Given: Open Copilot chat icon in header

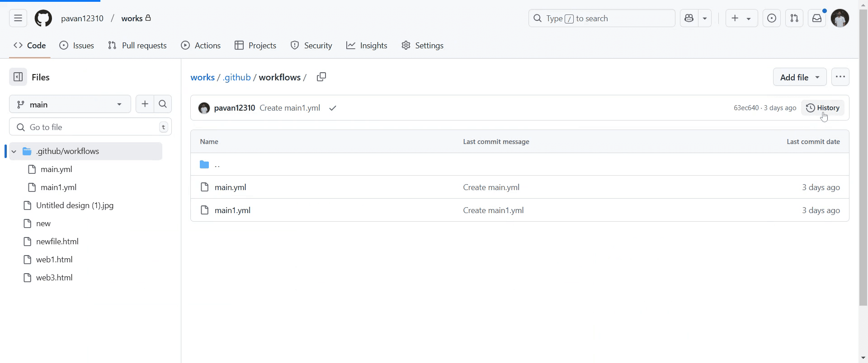Looking at the screenshot, I should pos(689,18).
